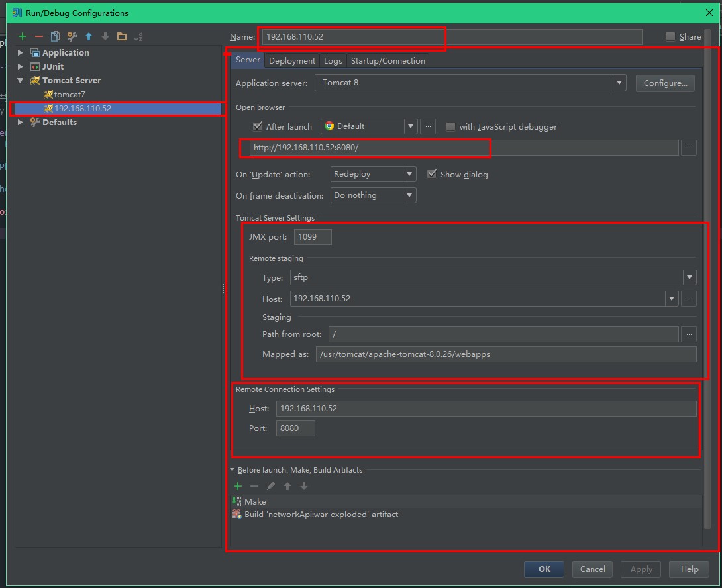Click the Remote Connection Host field
Image resolution: width=722 pixels, height=588 pixels.
pyautogui.click(x=486, y=409)
